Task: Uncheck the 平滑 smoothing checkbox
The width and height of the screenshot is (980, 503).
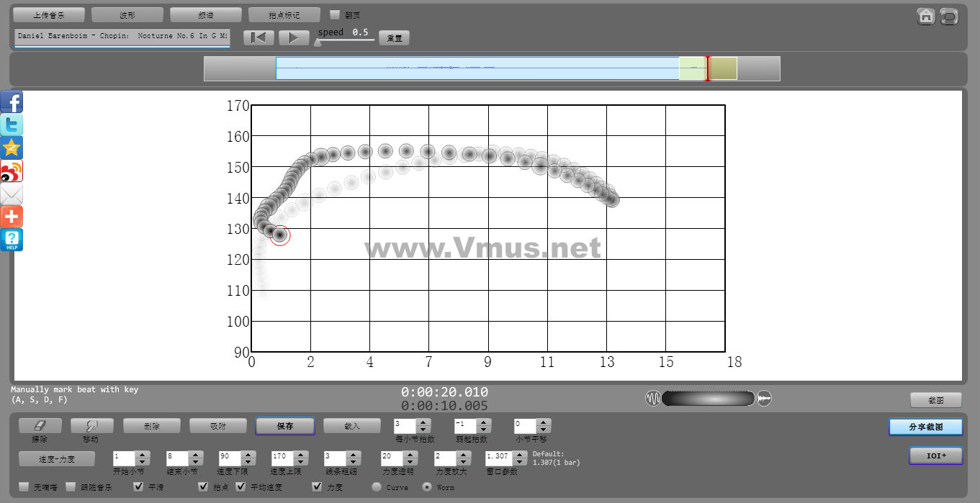Action: pyautogui.click(x=139, y=487)
